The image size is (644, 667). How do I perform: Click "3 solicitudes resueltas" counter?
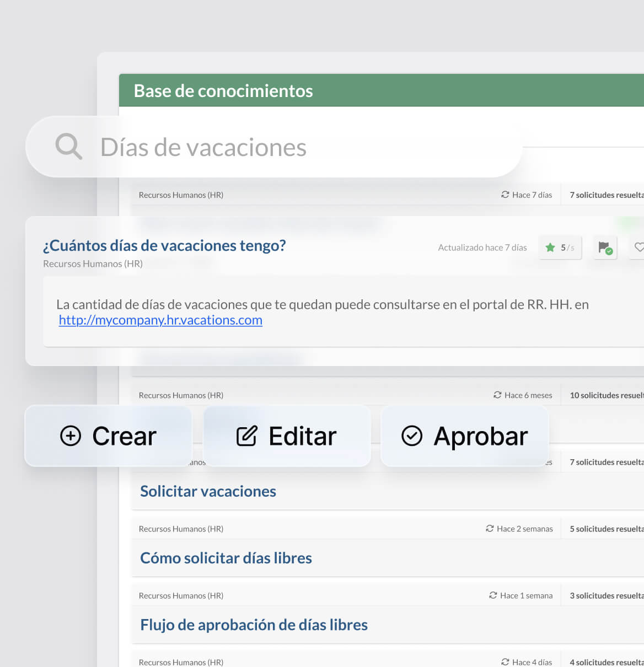[x=607, y=595]
